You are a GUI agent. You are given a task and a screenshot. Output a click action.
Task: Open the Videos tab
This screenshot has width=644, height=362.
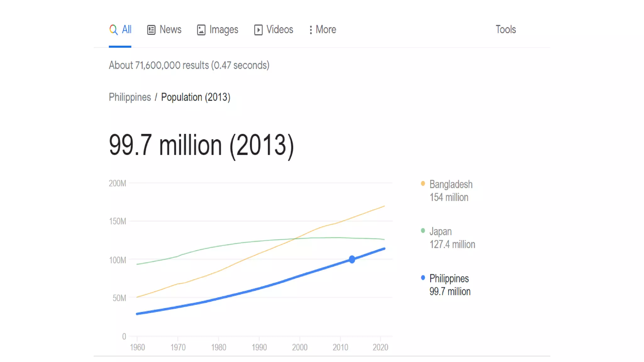click(280, 30)
